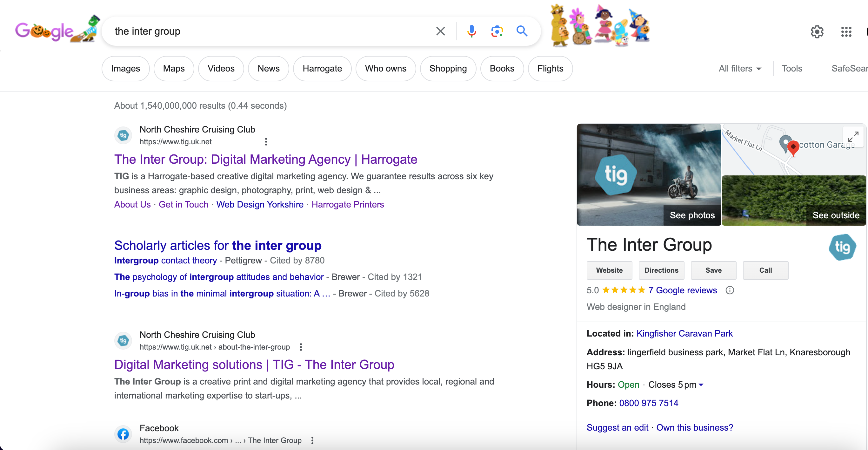
Task: Expand the All filters dropdown
Action: 740,68
